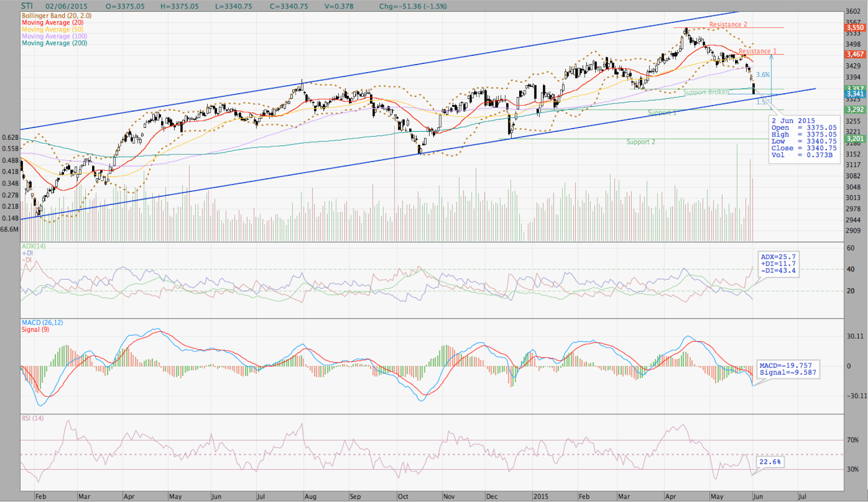Select the Resistance 2 annotation line
The height and width of the screenshot is (502, 868).
pos(727,24)
